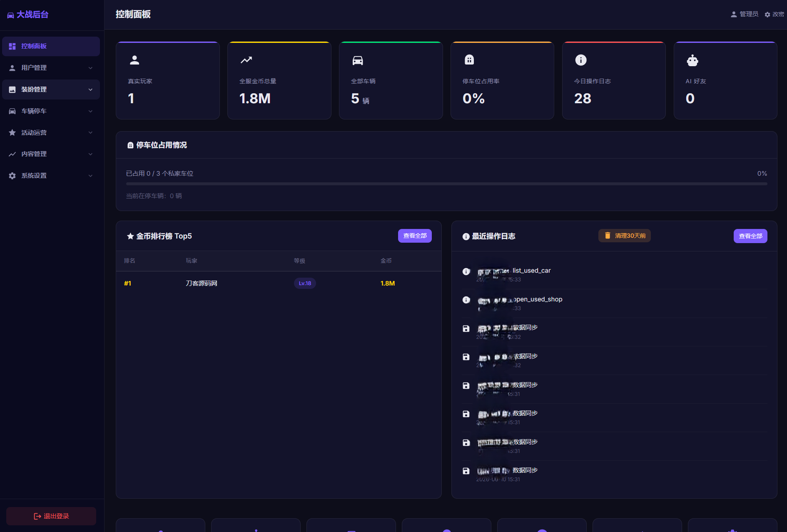Click the person icon on 真实玩家 card
This screenshot has height=532, width=787.
[134, 60]
